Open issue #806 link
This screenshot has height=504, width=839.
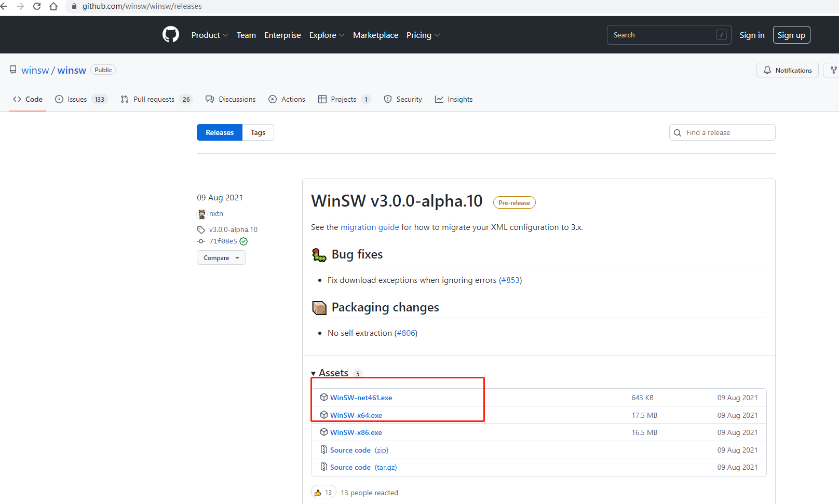pyautogui.click(x=406, y=333)
